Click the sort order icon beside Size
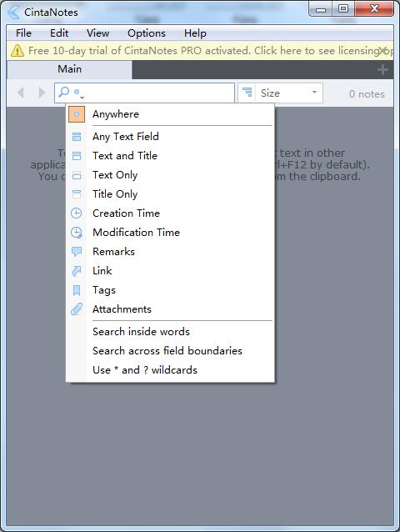Screen dimensions: 400x532 (247, 93)
